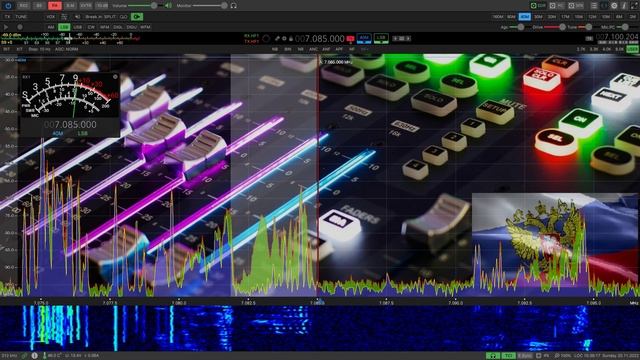
Task: Switch to the 17M band
Action: 565,17
